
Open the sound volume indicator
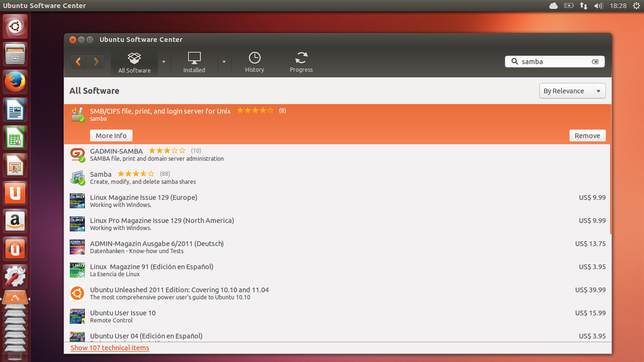[x=599, y=6]
